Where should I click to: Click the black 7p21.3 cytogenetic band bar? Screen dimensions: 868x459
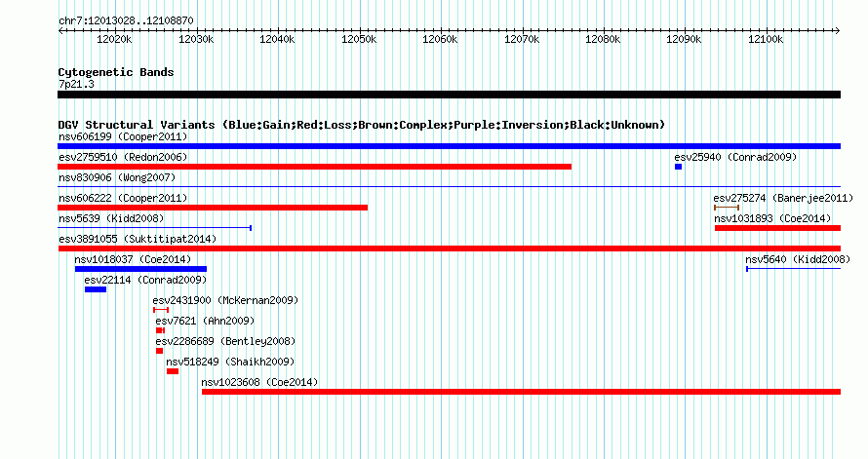click(449, 96)
